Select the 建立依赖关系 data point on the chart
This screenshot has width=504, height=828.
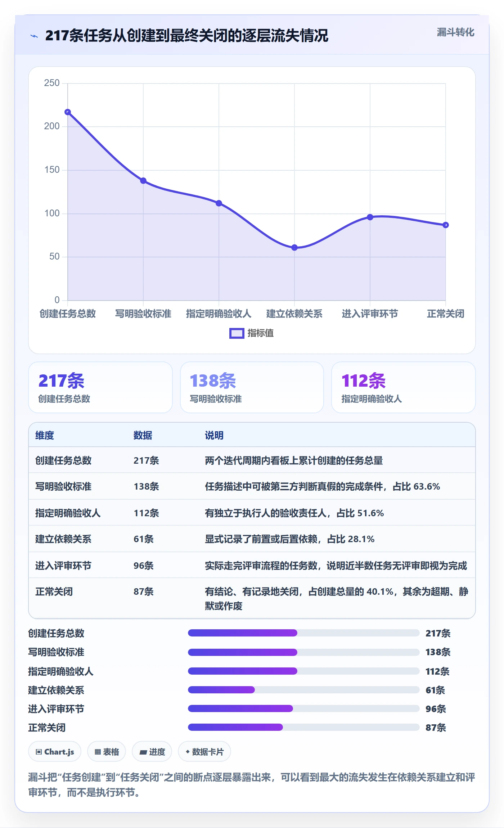(294, 248)
